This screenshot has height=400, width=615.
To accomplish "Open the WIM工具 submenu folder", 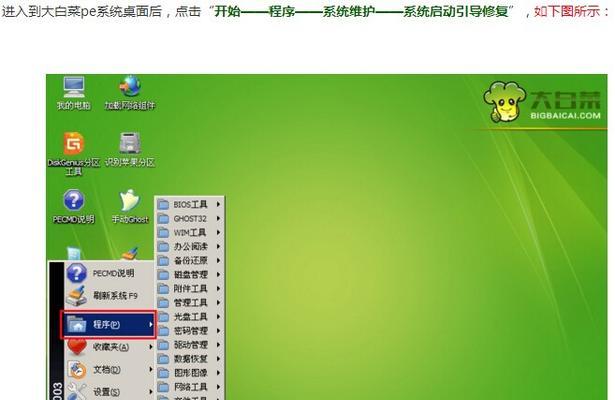I will pyautogui.click(x=190, y=233).
